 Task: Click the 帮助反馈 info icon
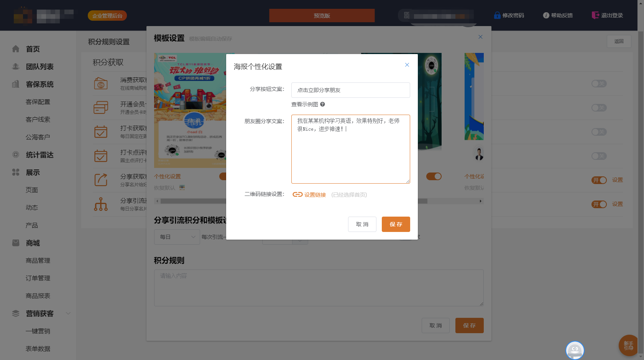point(546,15)
